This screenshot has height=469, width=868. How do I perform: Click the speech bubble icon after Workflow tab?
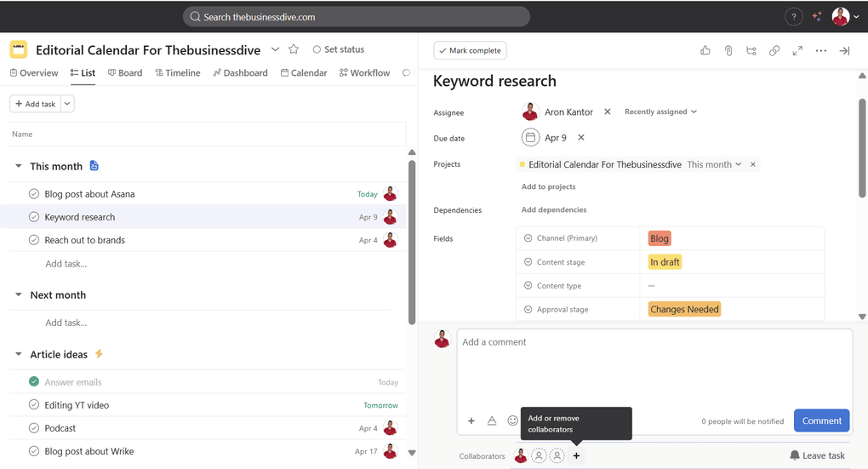406,72
